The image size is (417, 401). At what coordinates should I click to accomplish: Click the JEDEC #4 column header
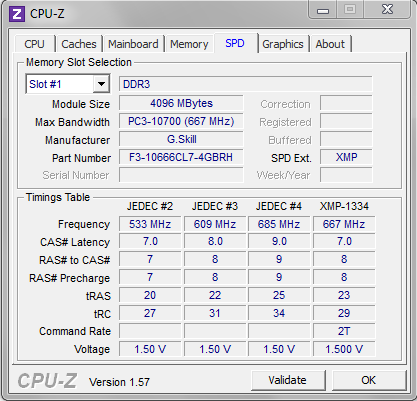coord(279,206)
